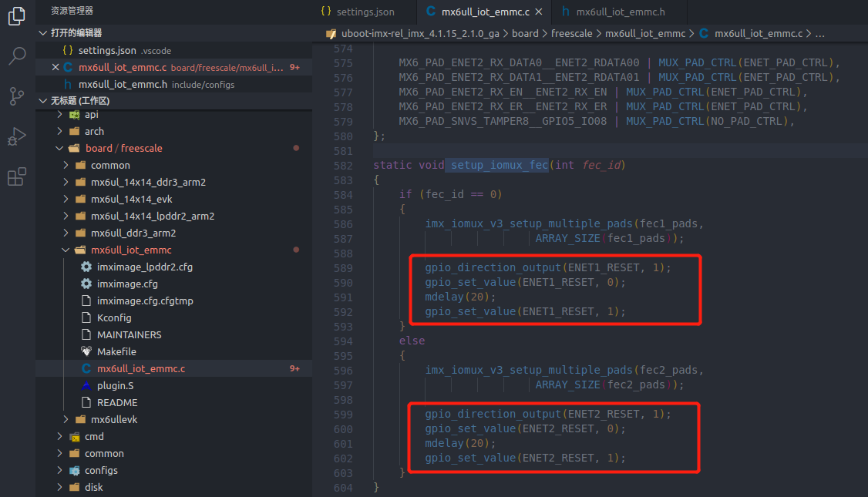Select the Search icon in activity bar
The height and width of the screenshot is (497, 868).
(16, 55)
